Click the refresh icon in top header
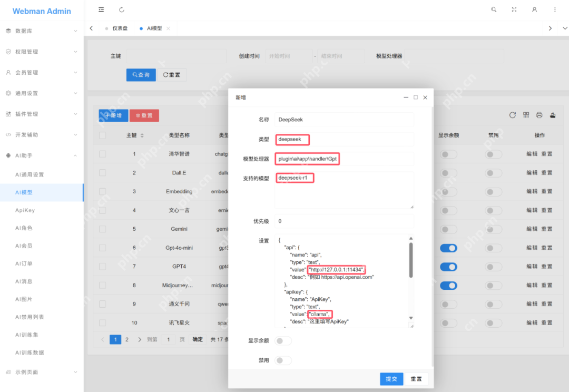 pos(122,9)
